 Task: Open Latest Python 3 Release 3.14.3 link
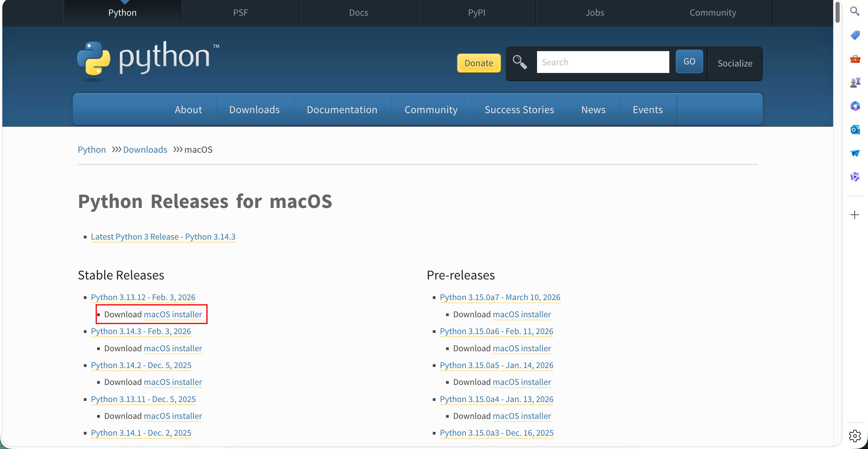163,237
